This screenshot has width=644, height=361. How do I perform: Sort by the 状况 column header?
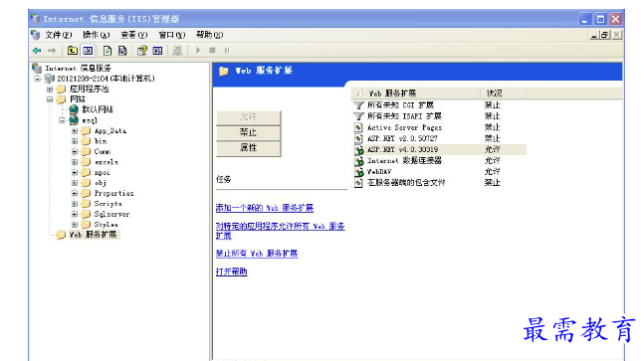point(503,93)
